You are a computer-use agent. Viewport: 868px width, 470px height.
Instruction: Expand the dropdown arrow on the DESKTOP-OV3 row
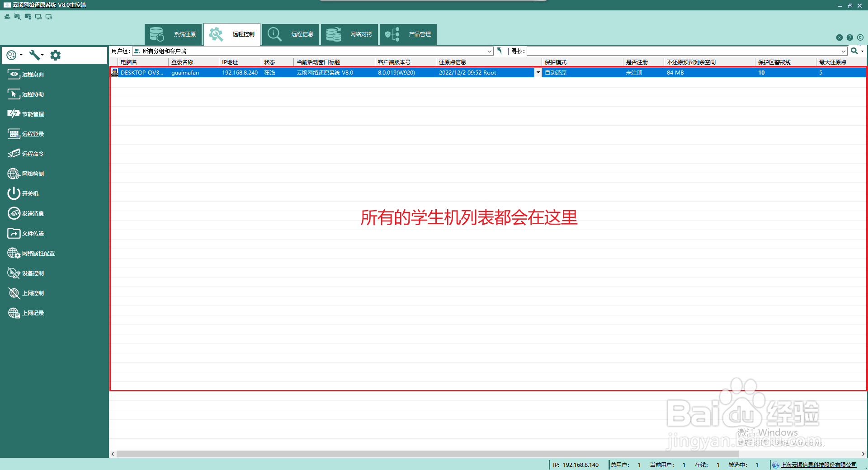click(538, 72)
